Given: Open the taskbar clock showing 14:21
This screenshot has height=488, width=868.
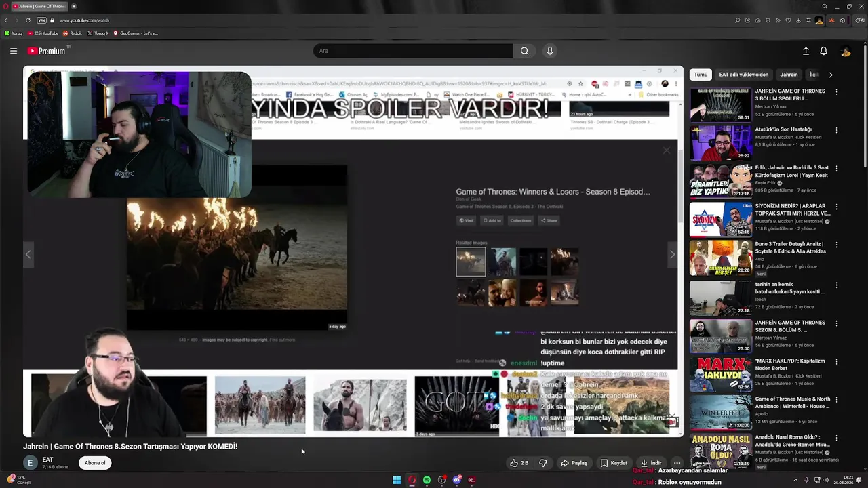Looking at the screenshot, I should 844,480.
